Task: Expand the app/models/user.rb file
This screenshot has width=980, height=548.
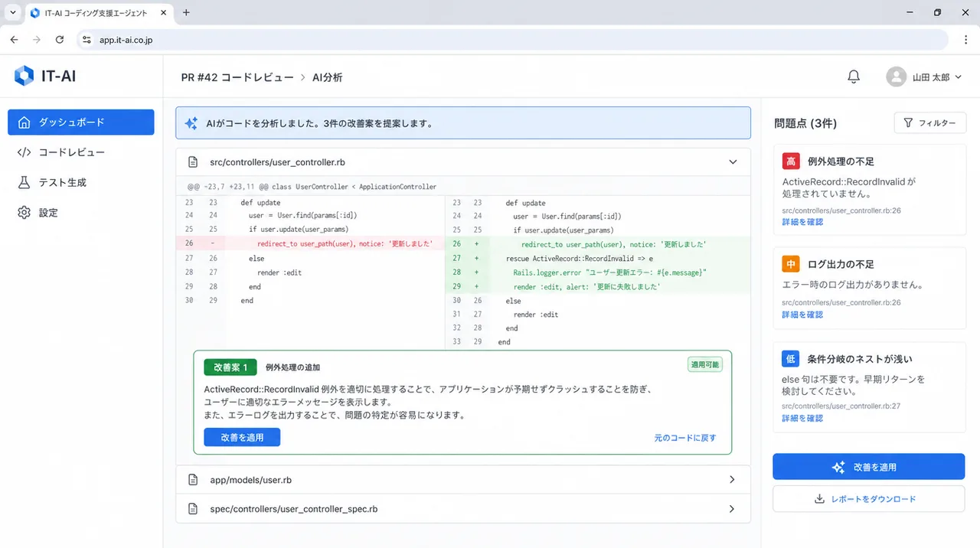Action: click(463, 480)
